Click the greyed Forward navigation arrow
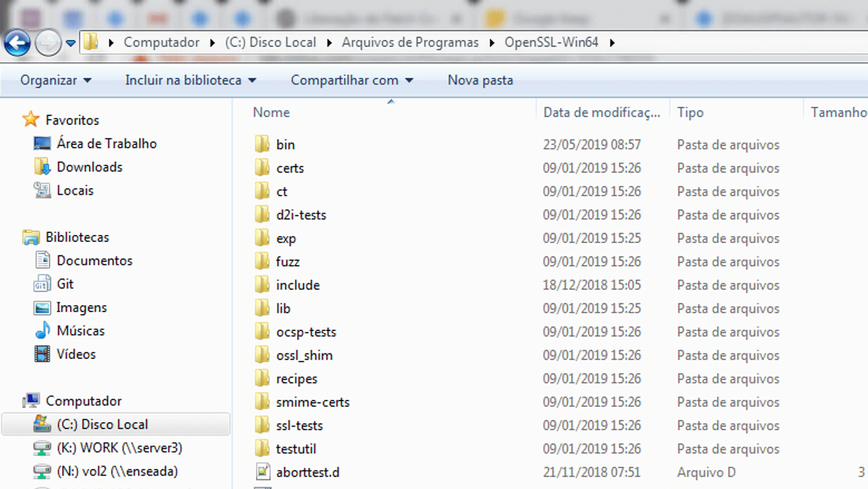This screenshot has width=868, height=489. point(48,43)
